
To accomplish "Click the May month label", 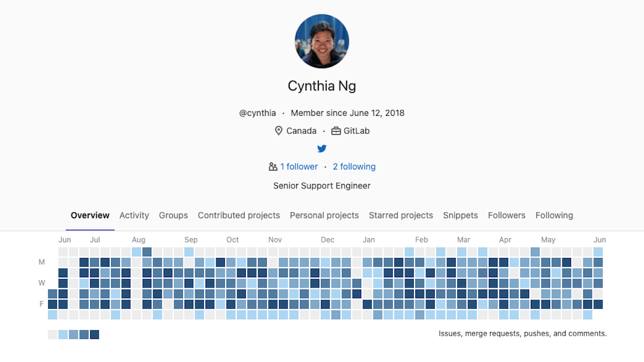I will click(x=548, y=240).
